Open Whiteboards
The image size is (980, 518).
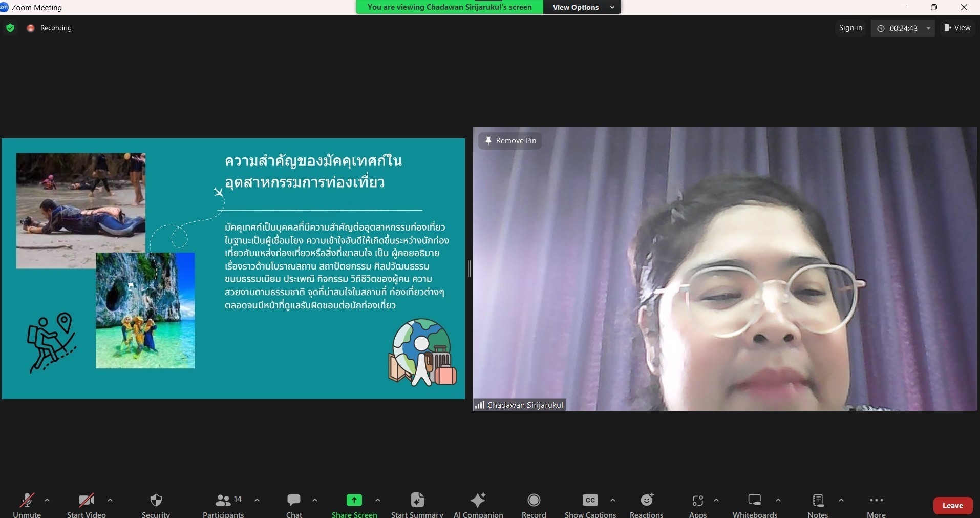[755, 505]
